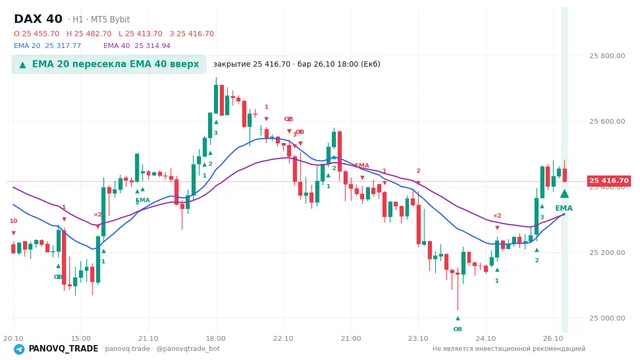Click the highlighted last-bar vertical band
Screen dimensions: 640x360
click(x=564, y=170)
